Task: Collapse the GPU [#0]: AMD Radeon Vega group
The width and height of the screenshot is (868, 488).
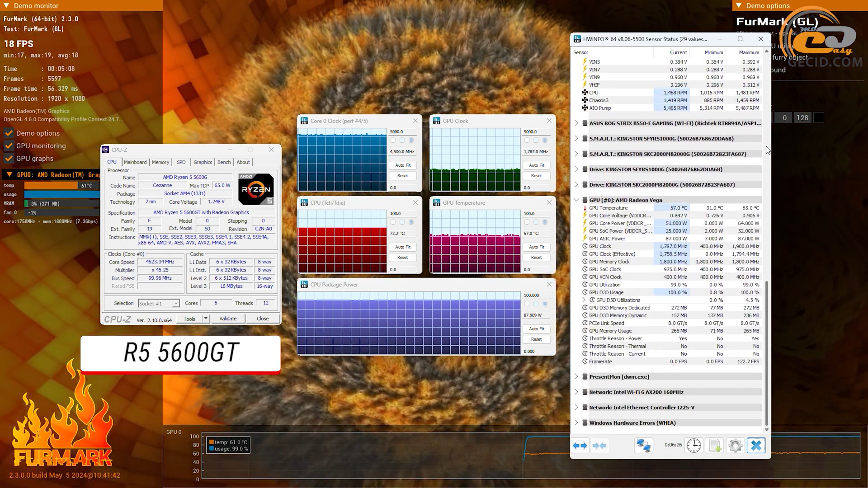Action: pos(576,200)
